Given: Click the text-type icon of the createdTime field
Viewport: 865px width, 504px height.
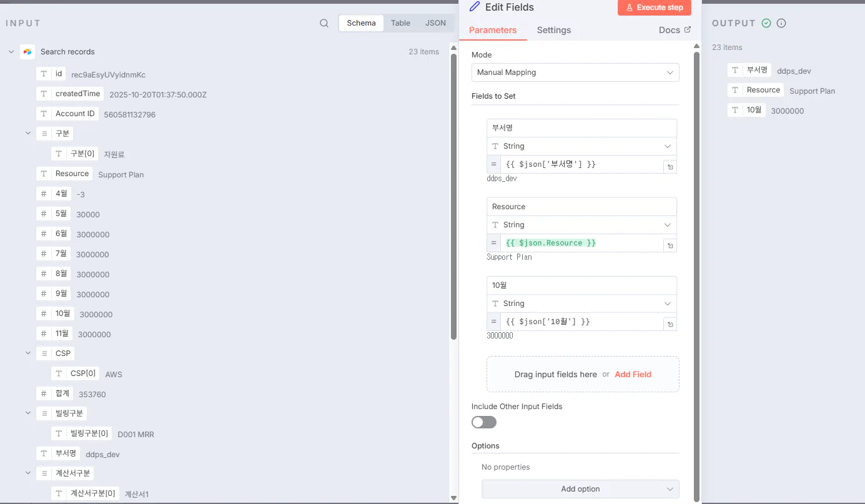Looking at the screenshot, I should click(x=44, y=94).
